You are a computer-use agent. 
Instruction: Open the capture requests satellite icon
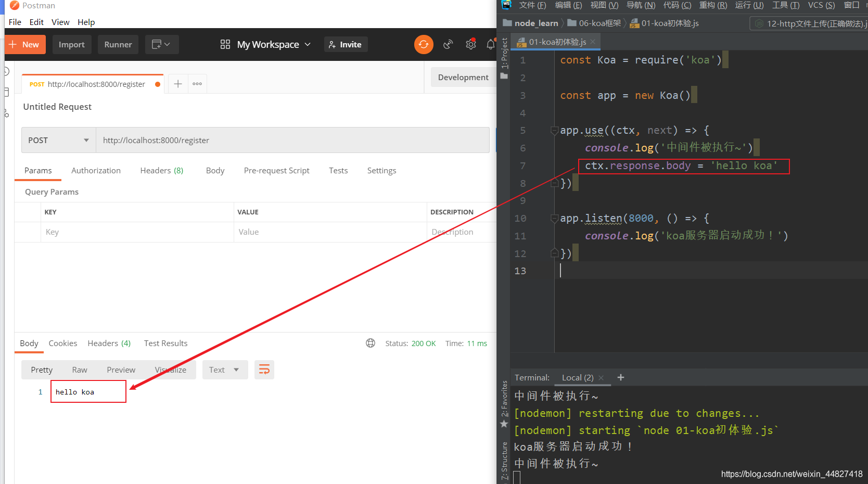point(448,45)
